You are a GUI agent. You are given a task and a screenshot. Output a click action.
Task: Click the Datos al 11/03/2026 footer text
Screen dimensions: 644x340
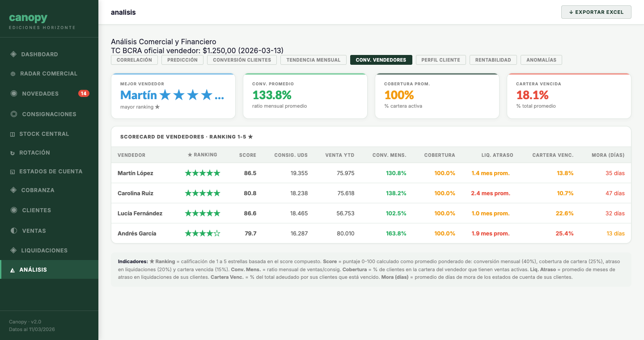pyautogui.click(x=32, y=329)
